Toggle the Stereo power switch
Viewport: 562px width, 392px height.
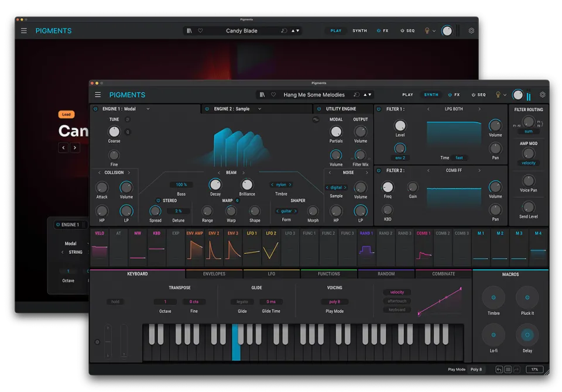coord(158,201)
